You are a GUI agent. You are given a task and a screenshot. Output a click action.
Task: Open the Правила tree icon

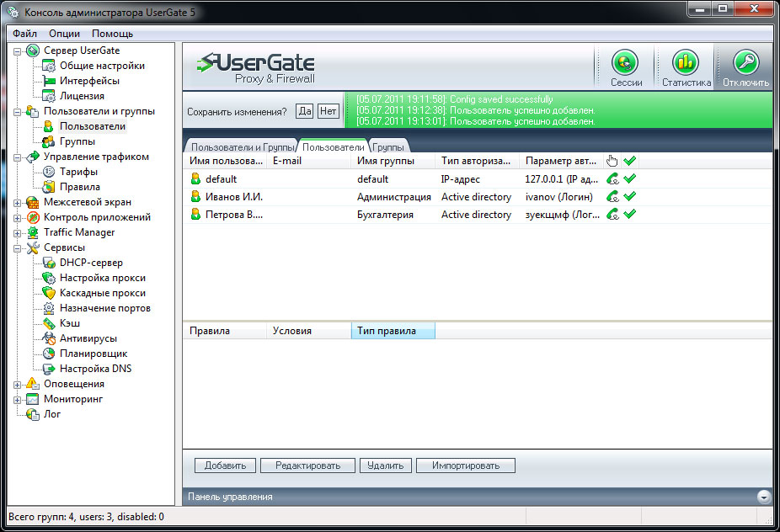49,187
